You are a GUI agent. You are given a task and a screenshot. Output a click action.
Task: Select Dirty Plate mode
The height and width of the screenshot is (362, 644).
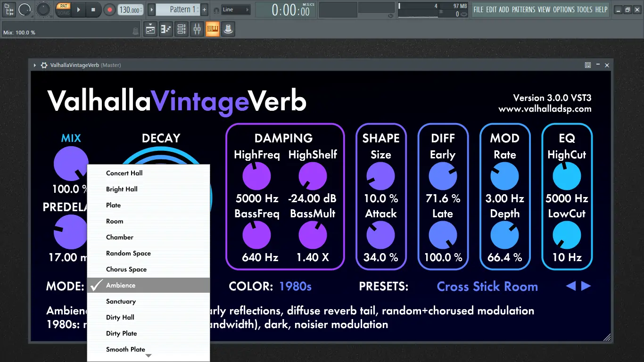tap(149, 333)
